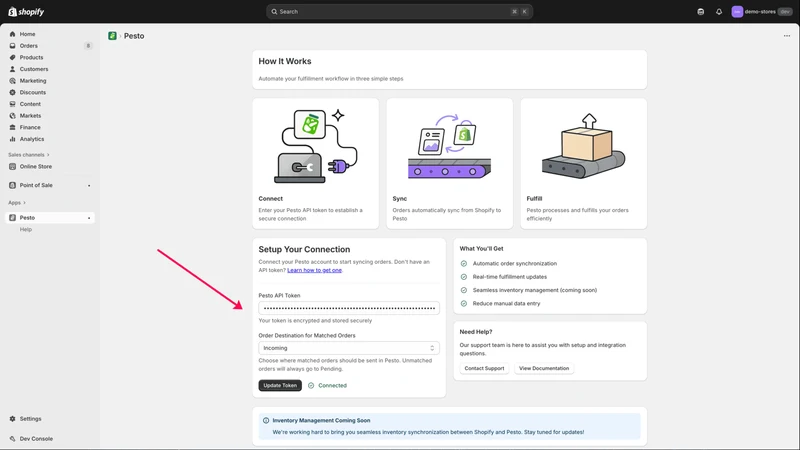The image size is (800, 450).
Task: Click the Update Token button
Action: [x=280, y=385]
